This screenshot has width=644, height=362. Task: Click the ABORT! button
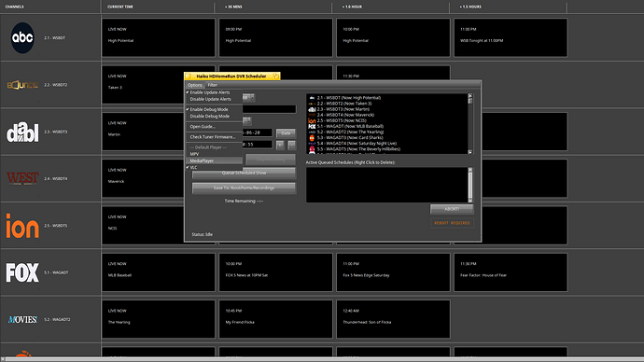452,209
